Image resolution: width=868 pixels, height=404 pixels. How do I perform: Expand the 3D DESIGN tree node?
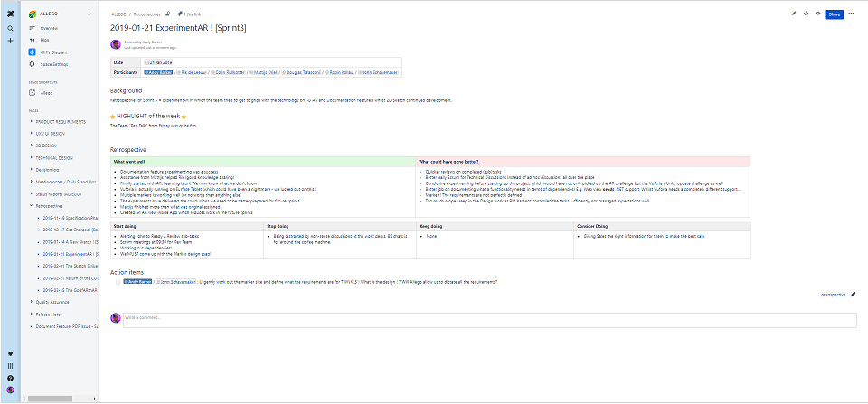coord(31,146)
